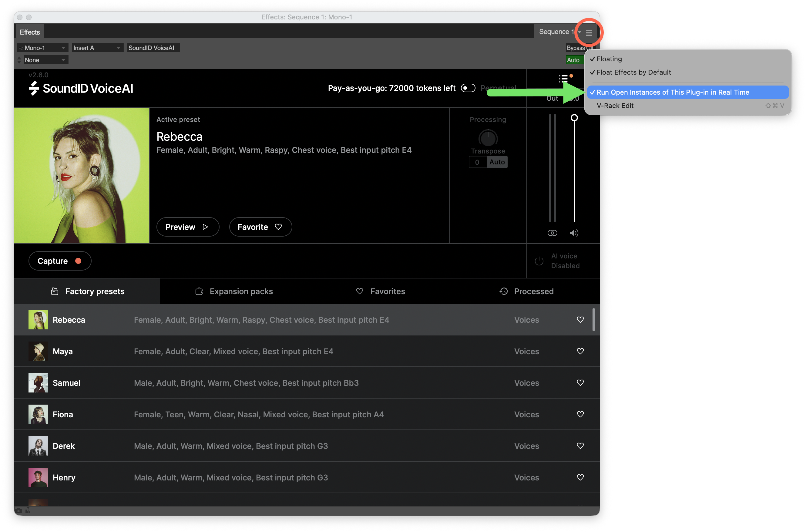806x532 pixels.
Task: Select the Samuel preset name
Action: [x=66, y=383]
